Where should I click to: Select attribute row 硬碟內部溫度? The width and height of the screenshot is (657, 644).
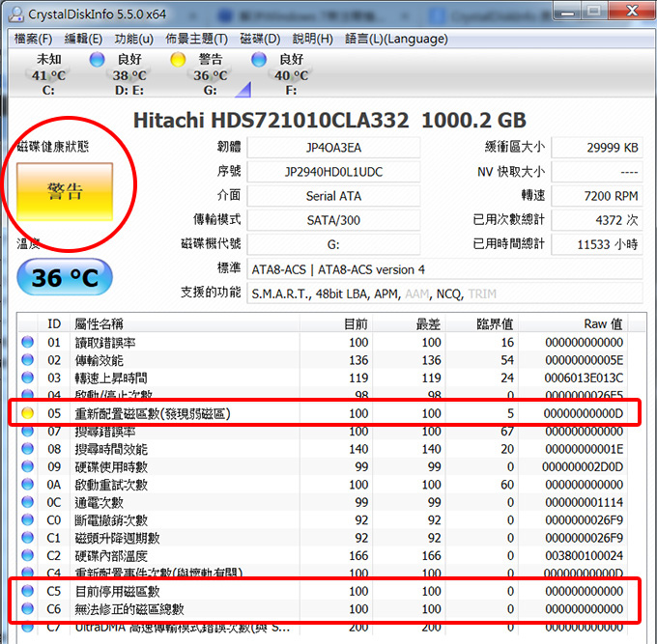pos(323,555)
